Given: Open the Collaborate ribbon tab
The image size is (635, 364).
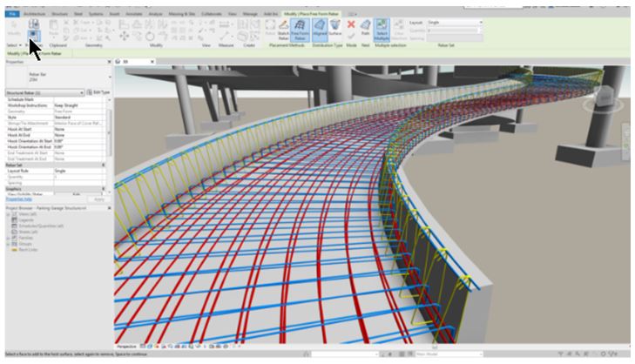Looking at the screenshot, I should click(x=212, y=14).
